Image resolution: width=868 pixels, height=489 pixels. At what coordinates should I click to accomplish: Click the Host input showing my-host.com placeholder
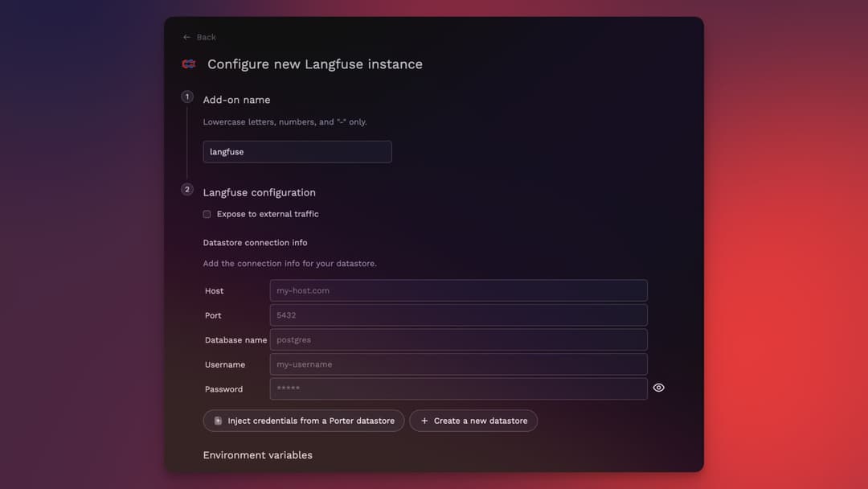[458, 290]
